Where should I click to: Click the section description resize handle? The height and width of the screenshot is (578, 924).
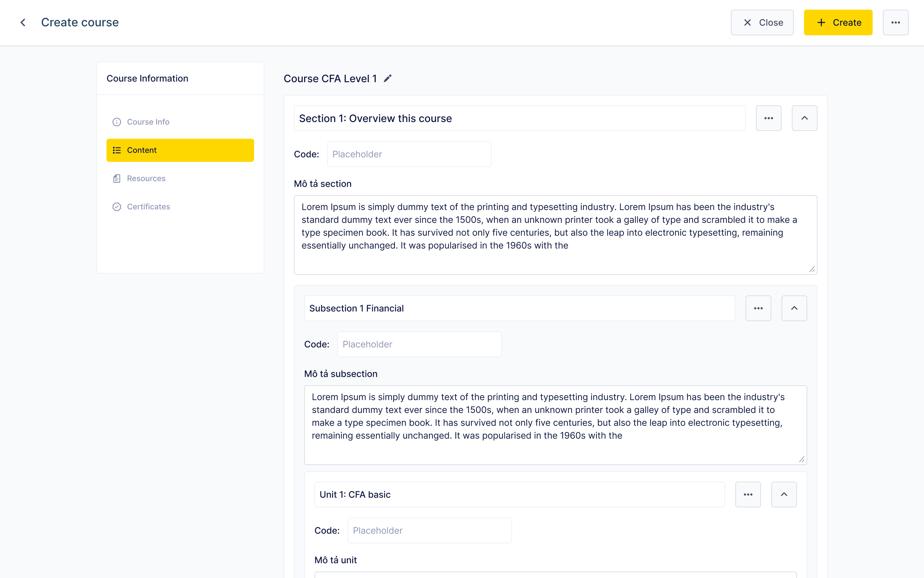[x=812, y=269]
